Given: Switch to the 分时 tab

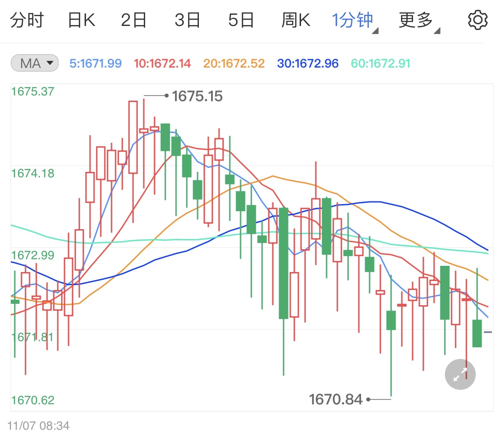Looking at the screenshot, I should (x=27, y=20).
